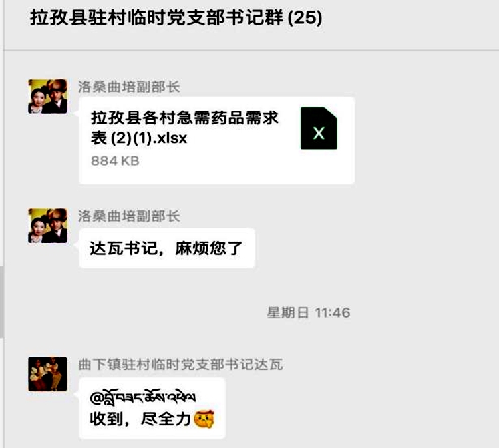Image resolution: width=499 pixels, height=448 pixels.
Task: Click the @ symbol in the last message
Action: (96, 398)
